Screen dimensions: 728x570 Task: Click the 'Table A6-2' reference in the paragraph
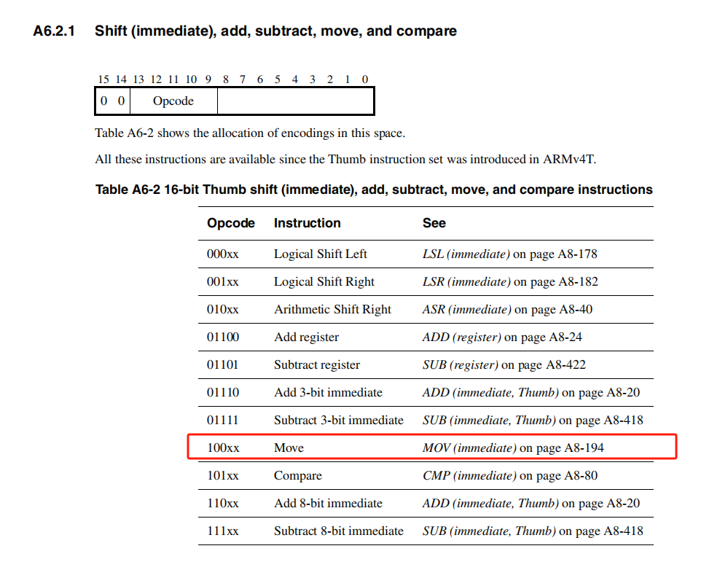(x=124, y=133)
